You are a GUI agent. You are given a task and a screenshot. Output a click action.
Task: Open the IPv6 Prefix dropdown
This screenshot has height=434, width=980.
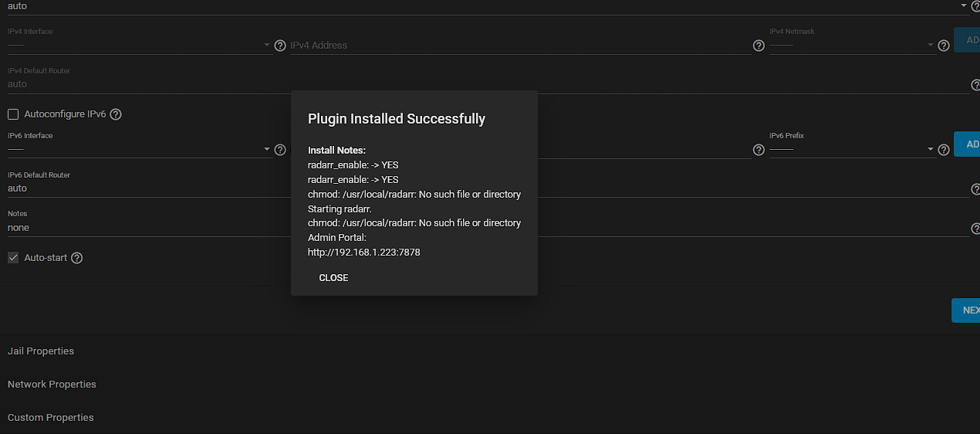852,150
